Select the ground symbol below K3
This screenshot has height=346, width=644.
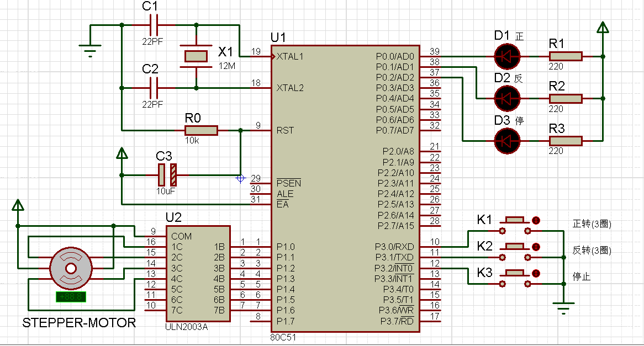[x=563, y=308]
